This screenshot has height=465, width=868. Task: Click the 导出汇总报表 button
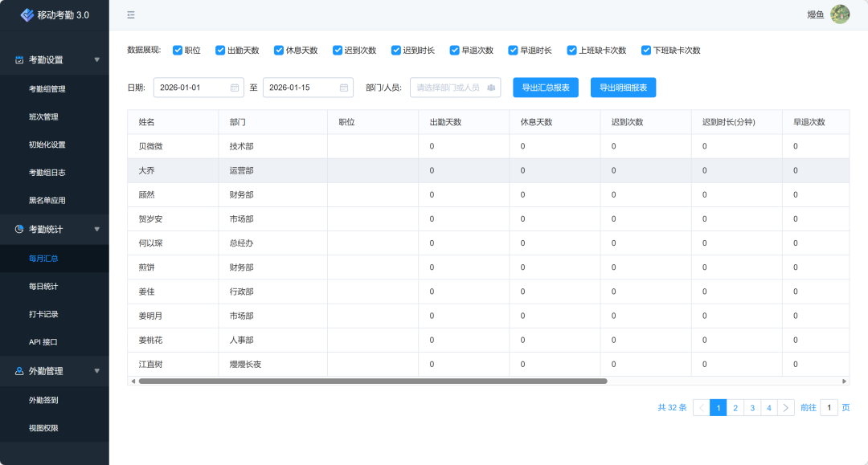coord(546,87)
